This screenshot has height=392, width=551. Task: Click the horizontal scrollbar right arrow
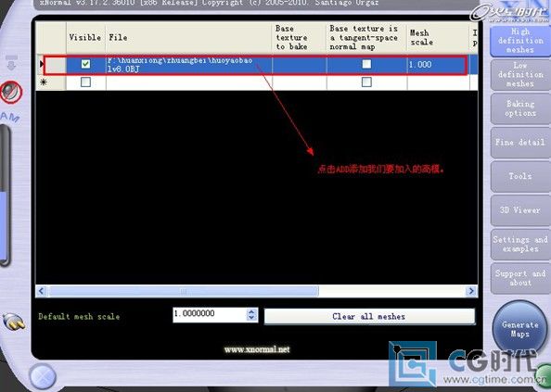click(471, 291)
